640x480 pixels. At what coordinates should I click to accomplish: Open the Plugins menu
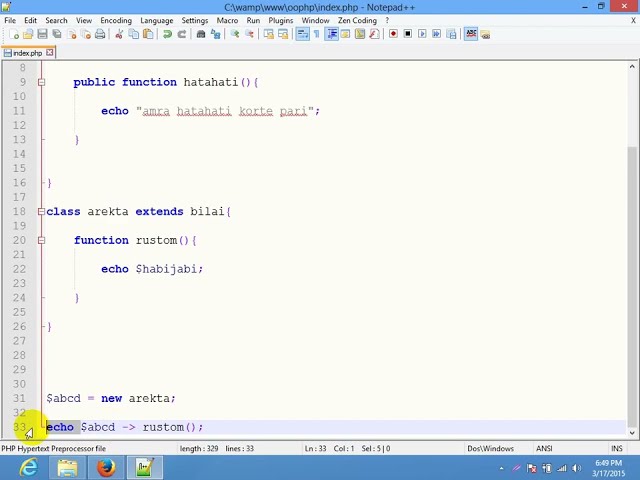(x=281, y=20)
